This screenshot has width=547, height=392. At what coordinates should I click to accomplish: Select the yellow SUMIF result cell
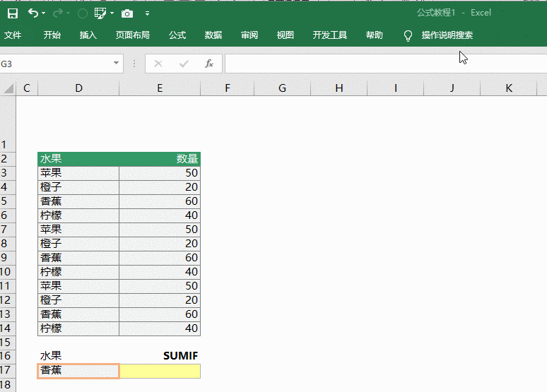pos(160,371)
